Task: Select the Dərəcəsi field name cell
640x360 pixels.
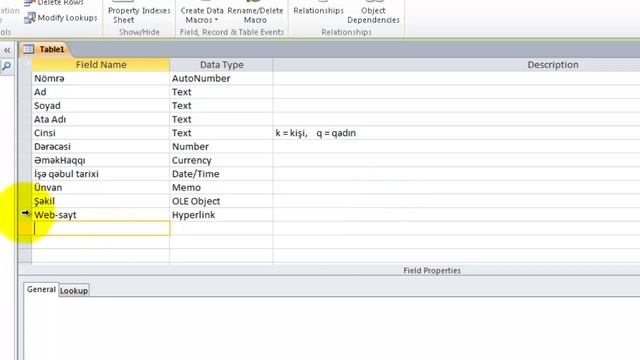Action: click(101, 147)
